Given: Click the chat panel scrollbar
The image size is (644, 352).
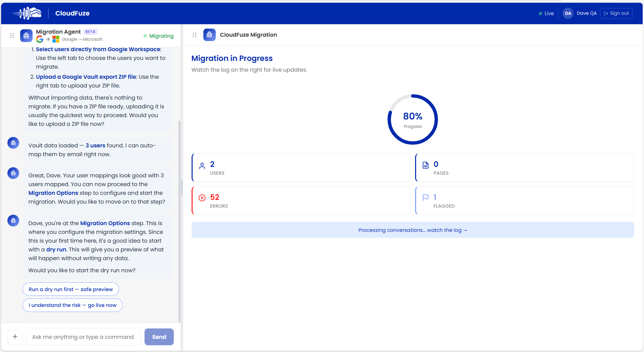Looking at the screenshot, I should coord(179,221).
